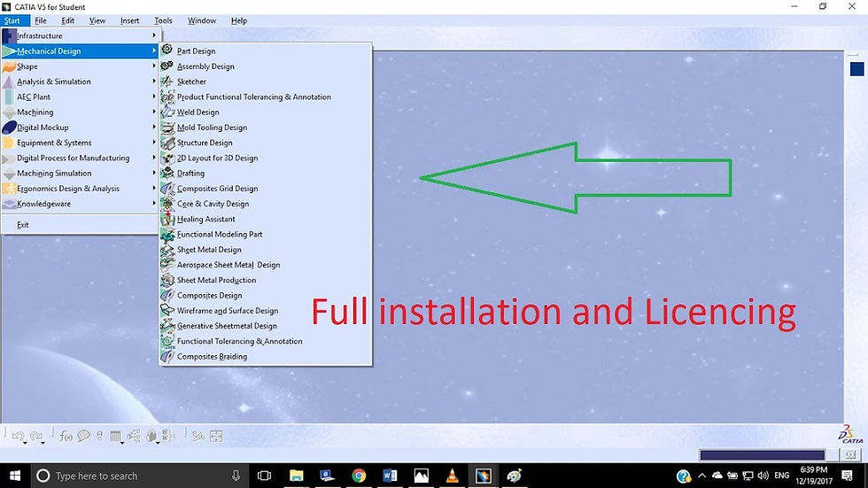The width and height of the screenshot is (868, 488).
Task: Open 2D Layout for 3D Design
Action: 265,159
